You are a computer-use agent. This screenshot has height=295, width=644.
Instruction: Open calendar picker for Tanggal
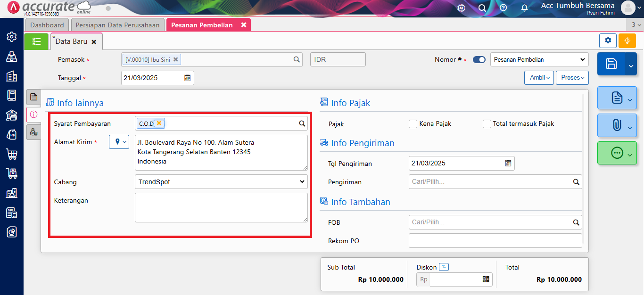click(x=187, y=78)
